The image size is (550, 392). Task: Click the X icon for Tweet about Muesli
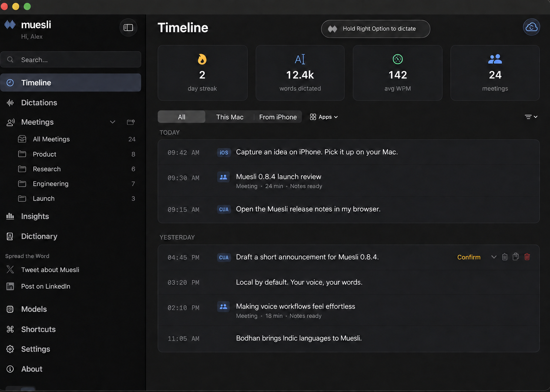click(x=10, y=270)
